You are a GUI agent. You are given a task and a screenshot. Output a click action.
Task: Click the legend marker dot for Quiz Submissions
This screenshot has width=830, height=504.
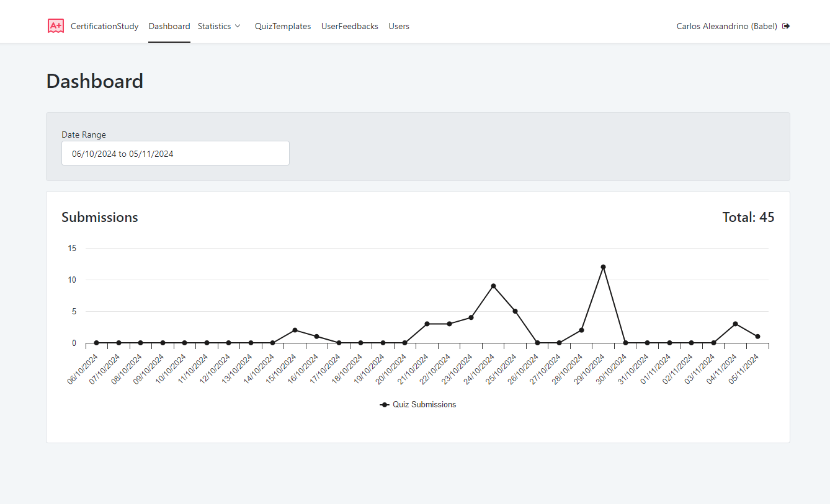pyautogui.click(x=385, y=405)
